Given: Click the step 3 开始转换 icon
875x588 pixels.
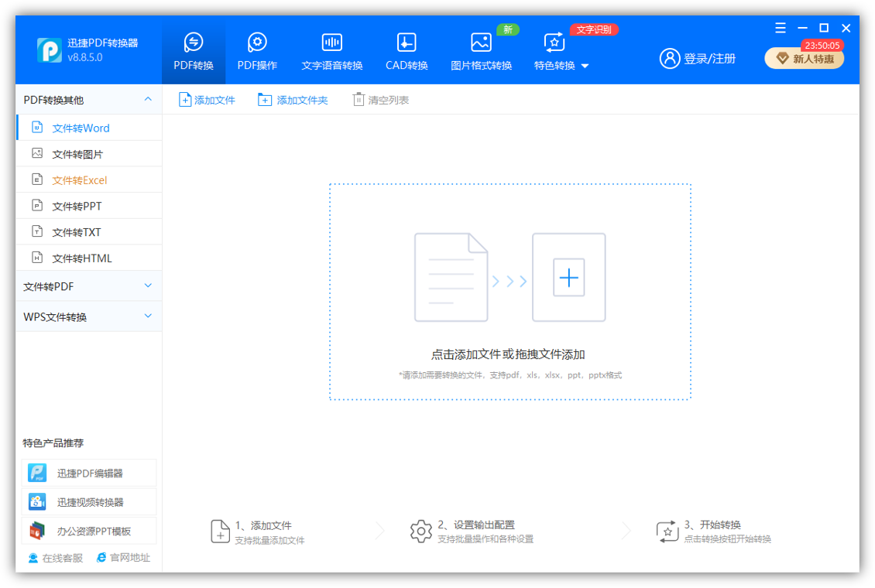Looking at the screenshot, I should 667,532.
